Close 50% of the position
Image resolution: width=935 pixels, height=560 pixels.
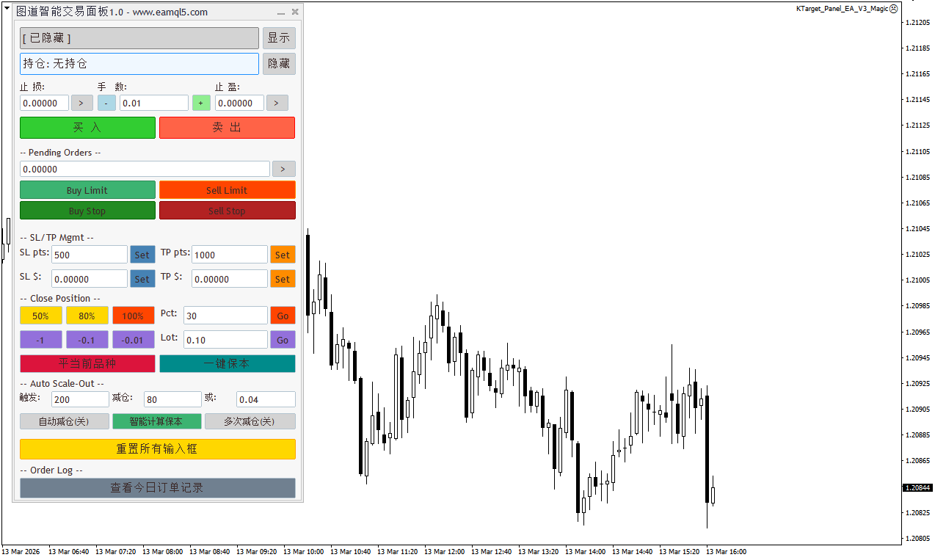41,316
